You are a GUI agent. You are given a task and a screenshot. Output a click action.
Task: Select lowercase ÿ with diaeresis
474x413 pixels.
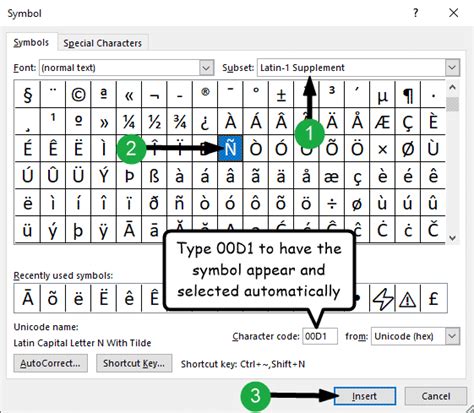pyautogui.click(x=104, y=230)
